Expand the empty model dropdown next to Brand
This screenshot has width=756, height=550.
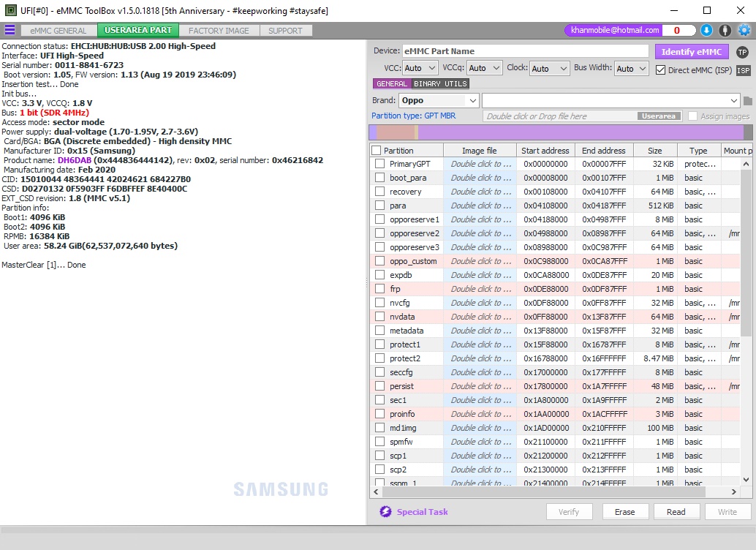(x=611, y=100)
